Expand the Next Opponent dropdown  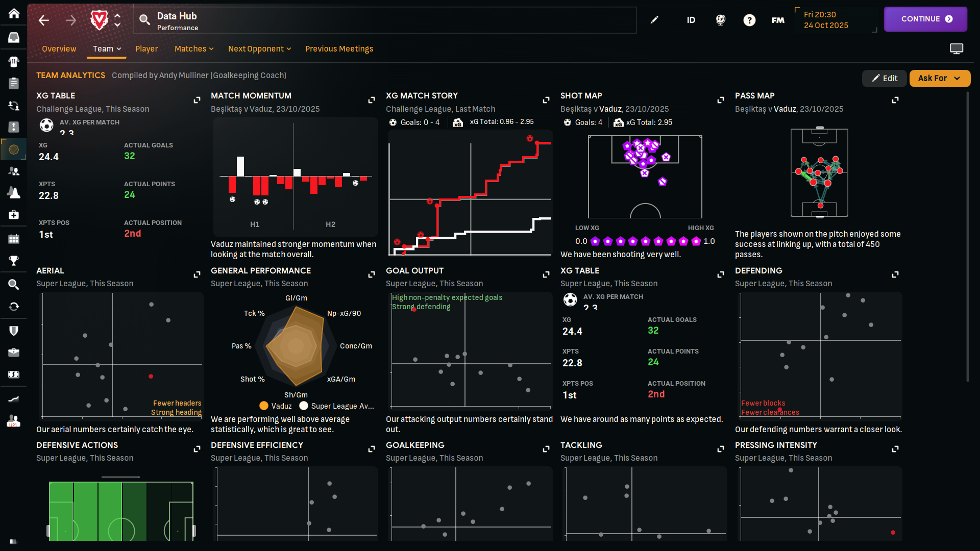[259, 49]
